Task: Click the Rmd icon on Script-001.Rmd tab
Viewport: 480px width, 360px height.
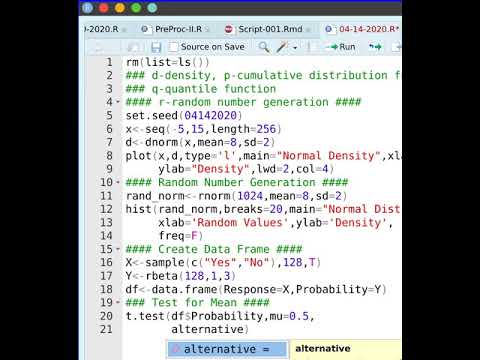Action: point(229,29)
